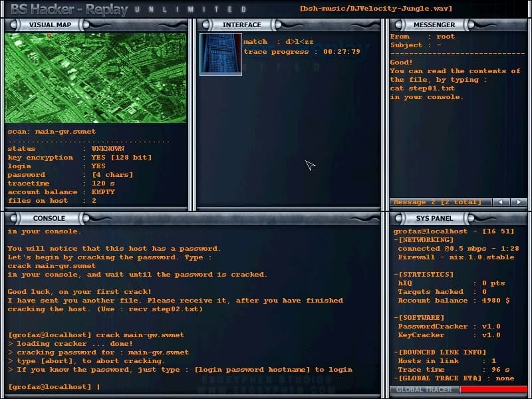Image resolution: width=532 pixels, height=399 pixels.
Task: Go to the next message in Messenger
Action: coord(519,202)
